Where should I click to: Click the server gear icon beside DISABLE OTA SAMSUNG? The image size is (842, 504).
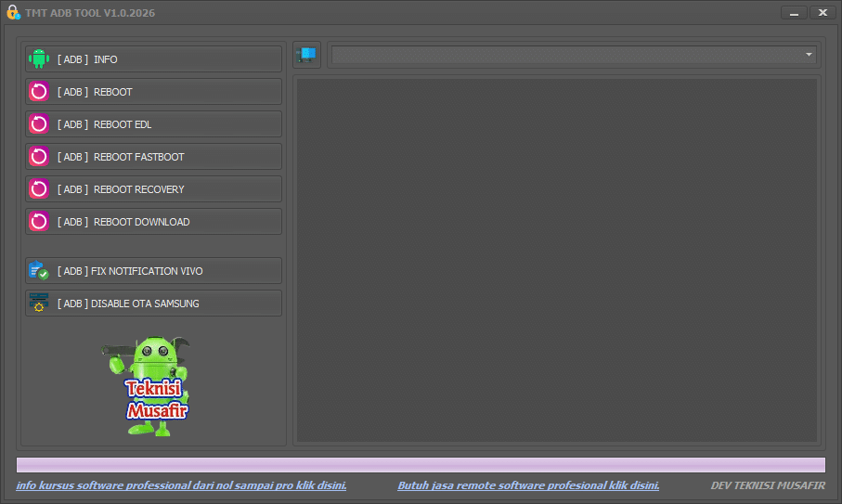coord(39,303)
